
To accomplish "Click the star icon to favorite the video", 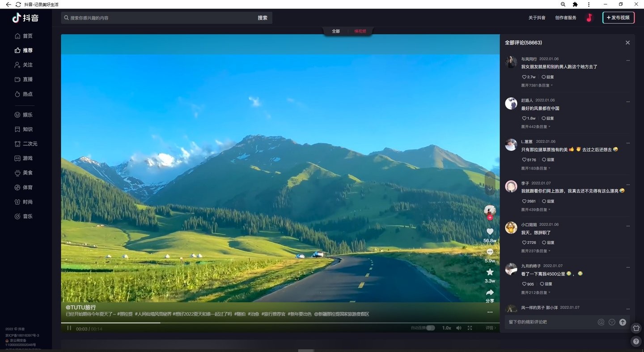I will point(490,272).
